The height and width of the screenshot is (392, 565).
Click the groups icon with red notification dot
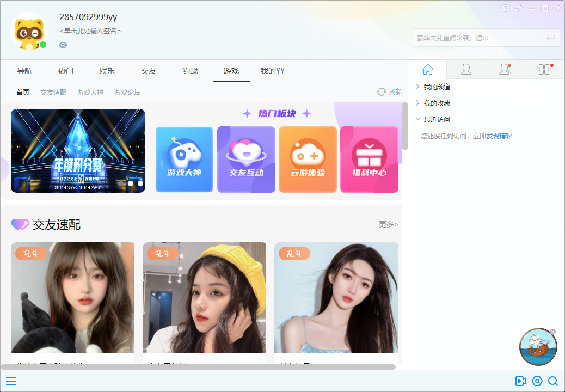[x=503, y=69]
